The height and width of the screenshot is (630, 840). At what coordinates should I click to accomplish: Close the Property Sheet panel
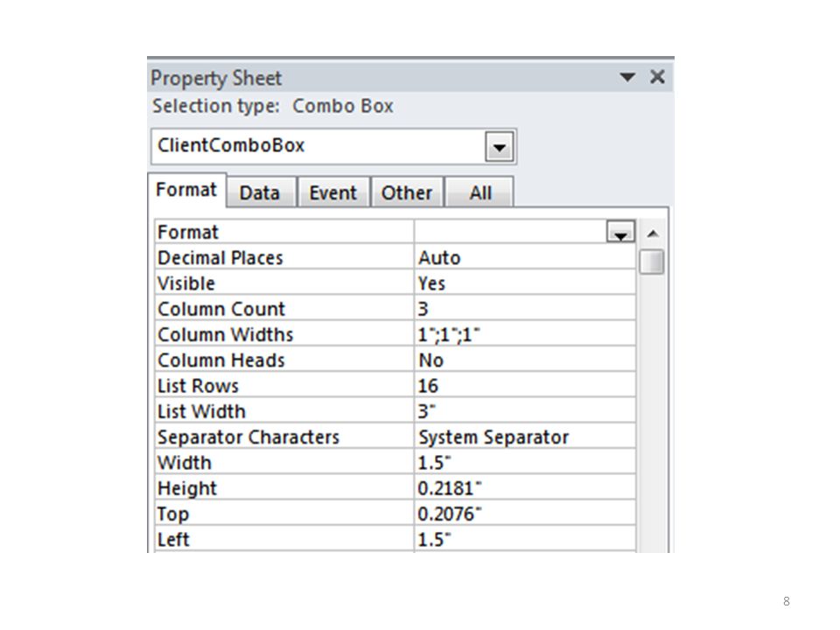point(657,77)
